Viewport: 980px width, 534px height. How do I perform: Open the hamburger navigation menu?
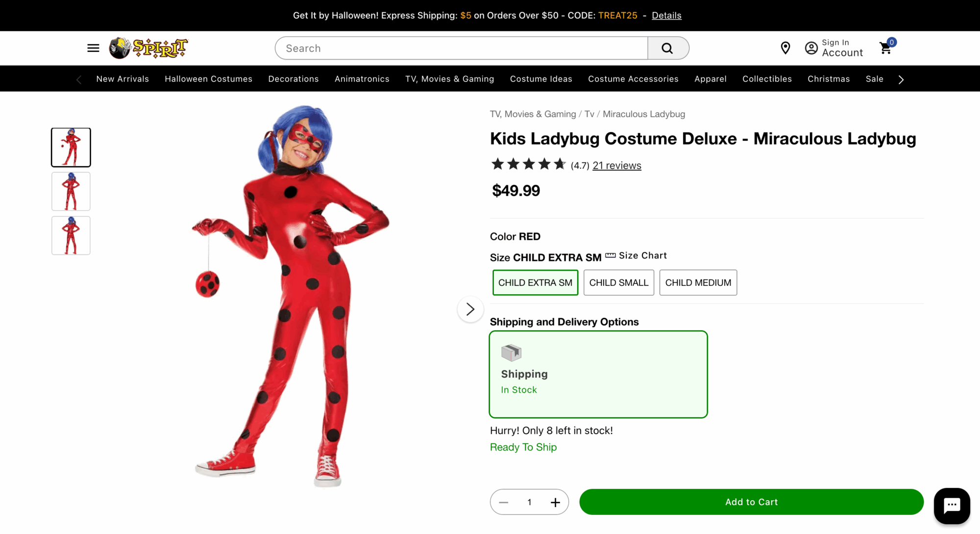pos(93,48)
